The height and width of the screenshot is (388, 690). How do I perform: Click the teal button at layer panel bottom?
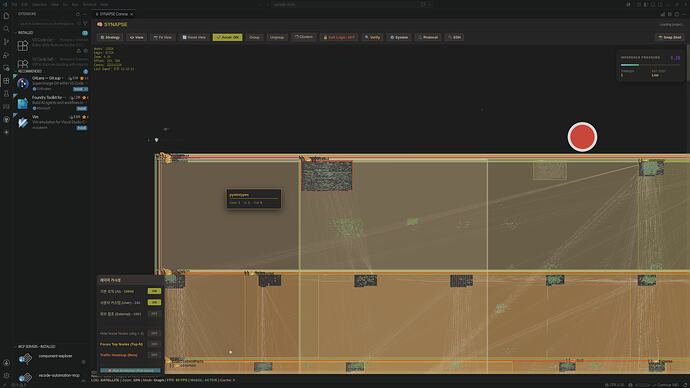click(x=130, y=370)
